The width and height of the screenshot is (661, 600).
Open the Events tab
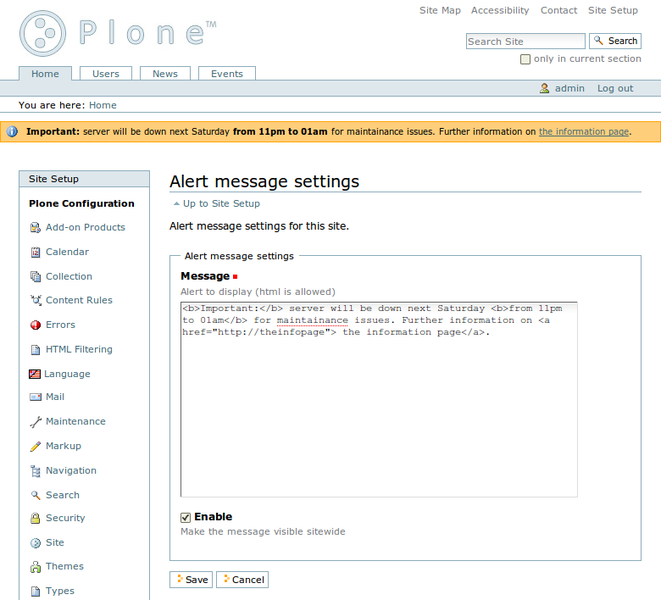click(x=227, y=74)
